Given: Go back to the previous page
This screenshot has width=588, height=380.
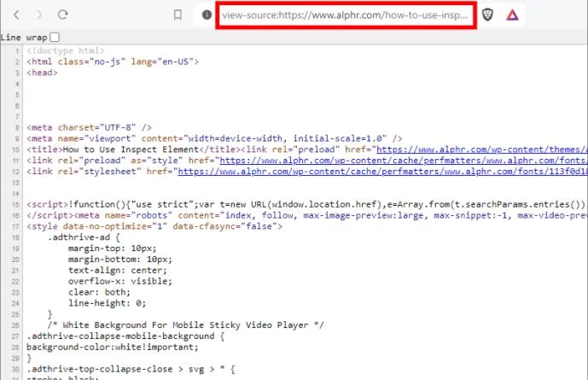Looking at the screenshot, I should click(16, 15).
